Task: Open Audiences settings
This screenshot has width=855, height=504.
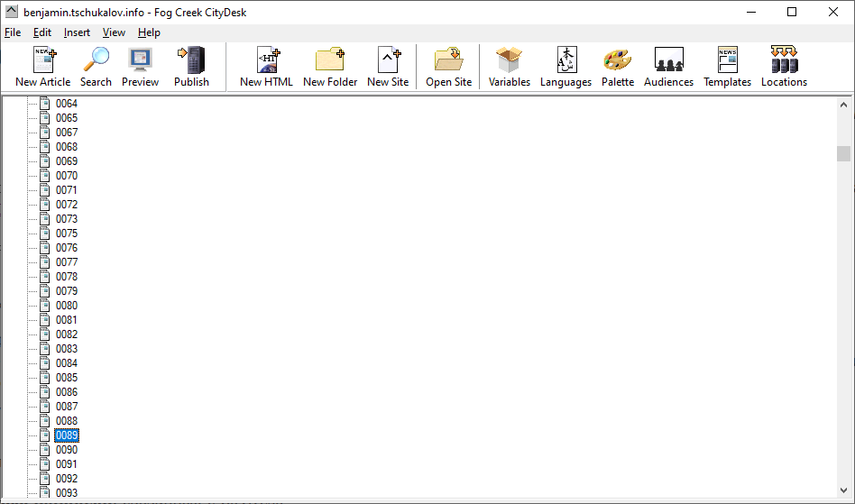Action: pyautogui.click(x=668, y=67)
